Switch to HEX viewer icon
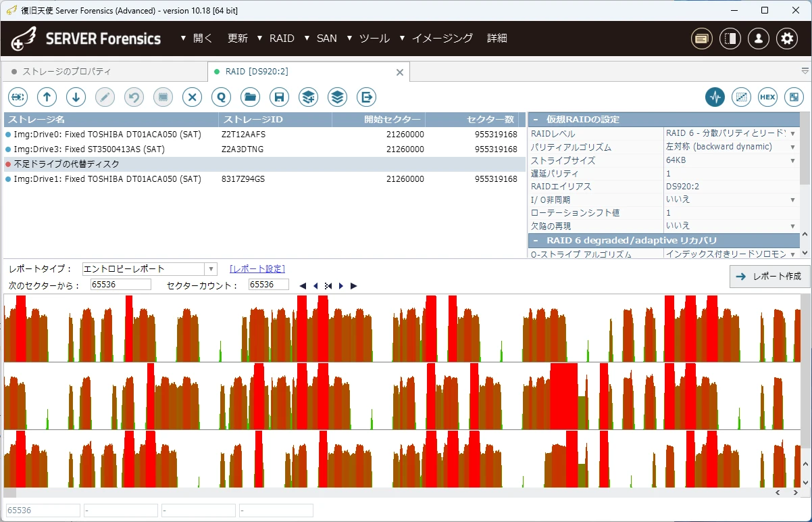Screen dimensions: 812x522 pyautogui.click(x=767, y=97)
